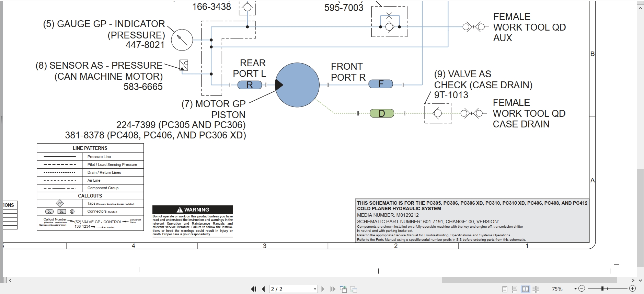Click the part number 583-6665
The width and height of the screenshot is (644, 294).
click(143, 87)
